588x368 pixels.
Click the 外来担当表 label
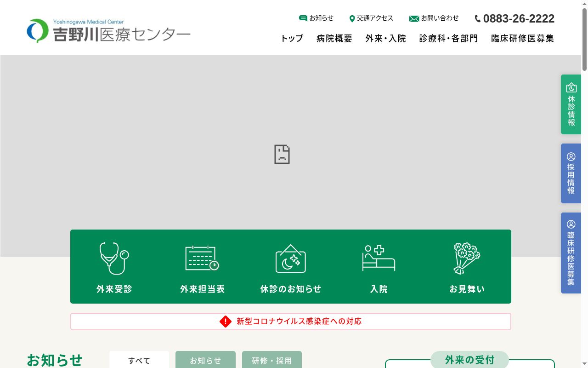coord(202,289)
